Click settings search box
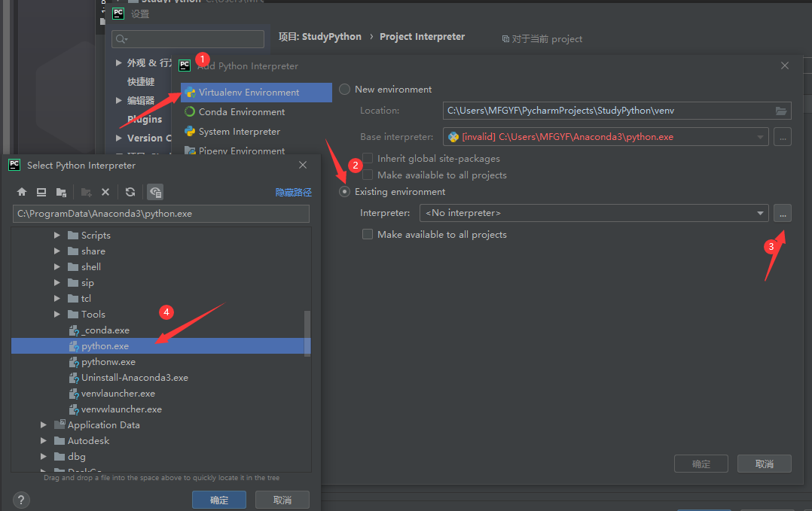This screenshot has height=511, width=812. coord(188,39)
